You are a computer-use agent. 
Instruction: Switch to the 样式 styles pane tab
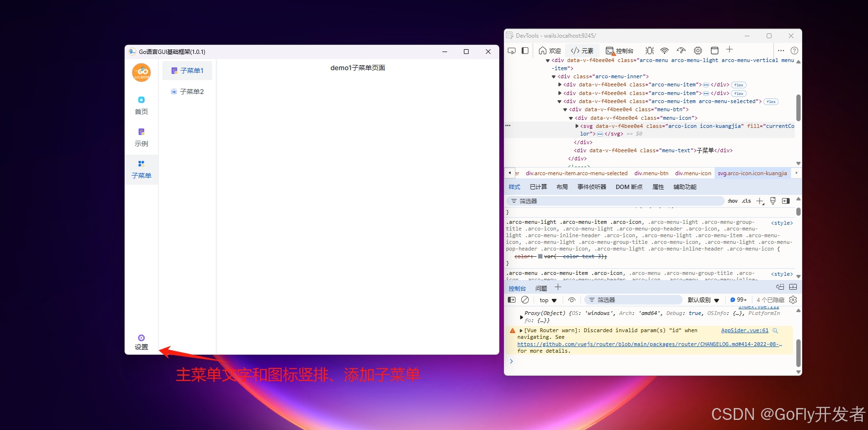pyautogui.click(x=514, y=187)
